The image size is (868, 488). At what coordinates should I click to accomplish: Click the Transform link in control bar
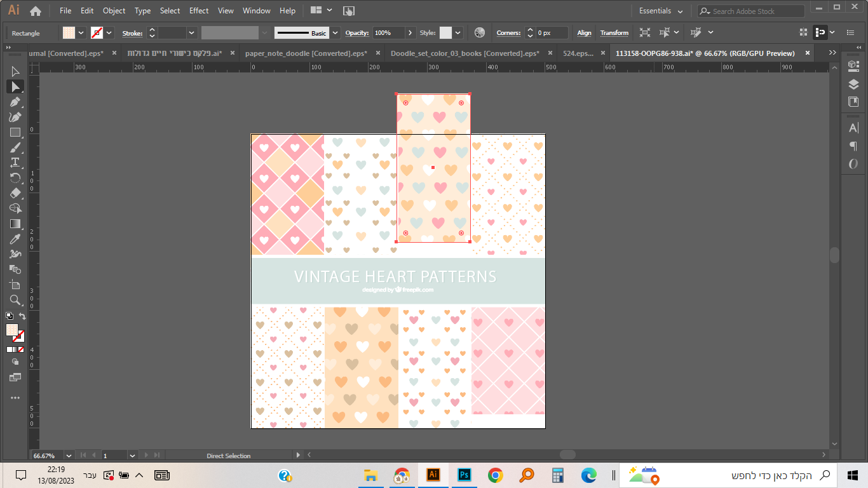(614, 33)
